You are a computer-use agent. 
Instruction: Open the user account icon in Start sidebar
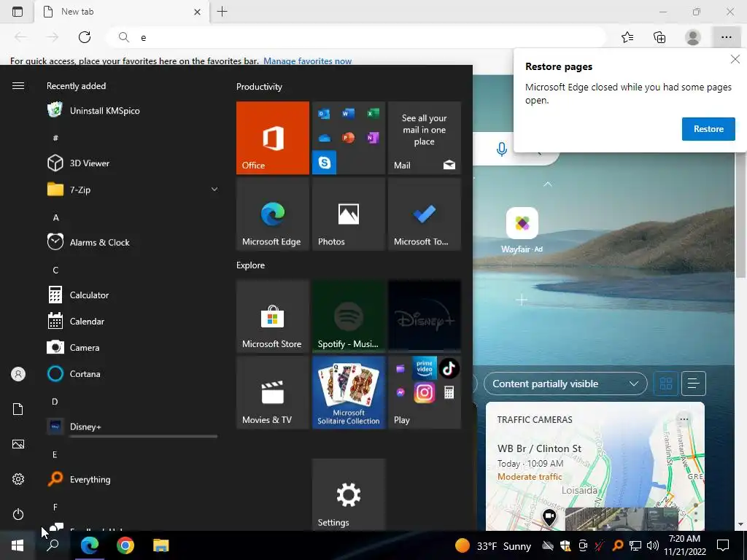click(x=18, y=374)
